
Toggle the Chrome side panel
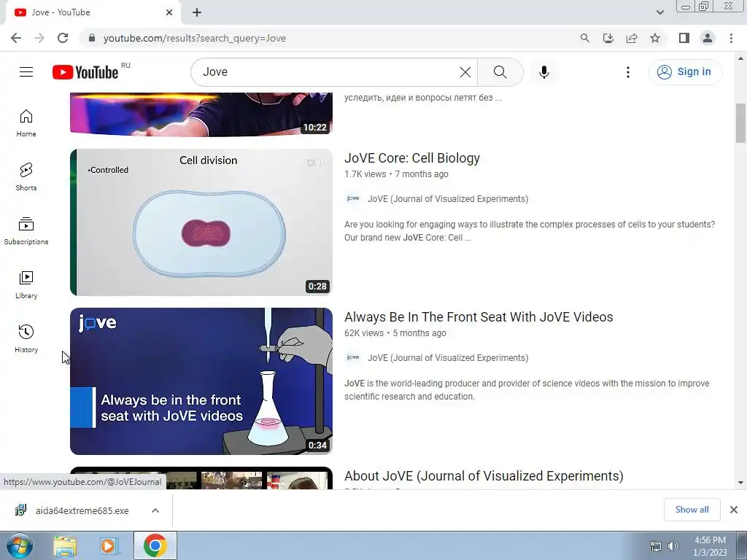(x=684, y=38)
